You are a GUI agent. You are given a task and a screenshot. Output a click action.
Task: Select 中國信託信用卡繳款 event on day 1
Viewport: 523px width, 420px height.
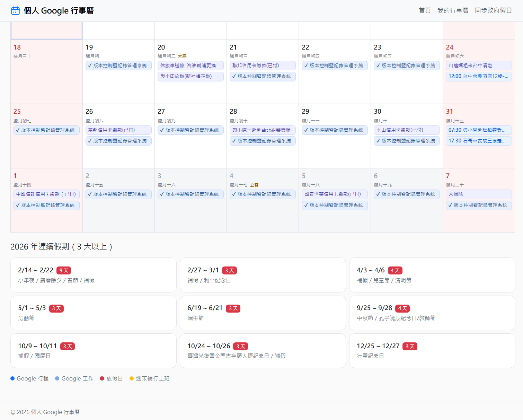(x=46, y=194)
